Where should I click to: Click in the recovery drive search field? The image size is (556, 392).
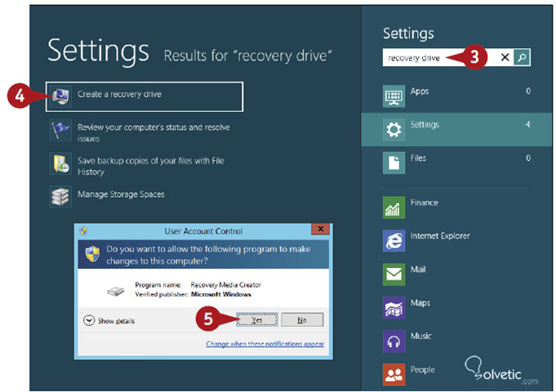(x=440, y=57)
